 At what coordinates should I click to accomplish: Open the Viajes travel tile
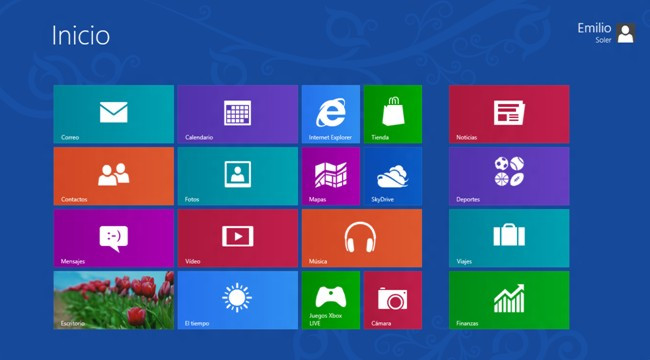coord(509,238)
